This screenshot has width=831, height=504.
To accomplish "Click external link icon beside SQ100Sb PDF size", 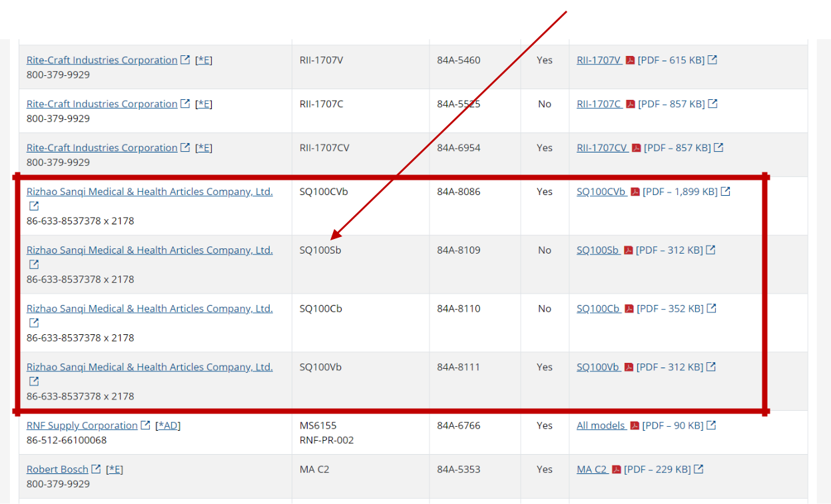I will (x=710, y=250).
